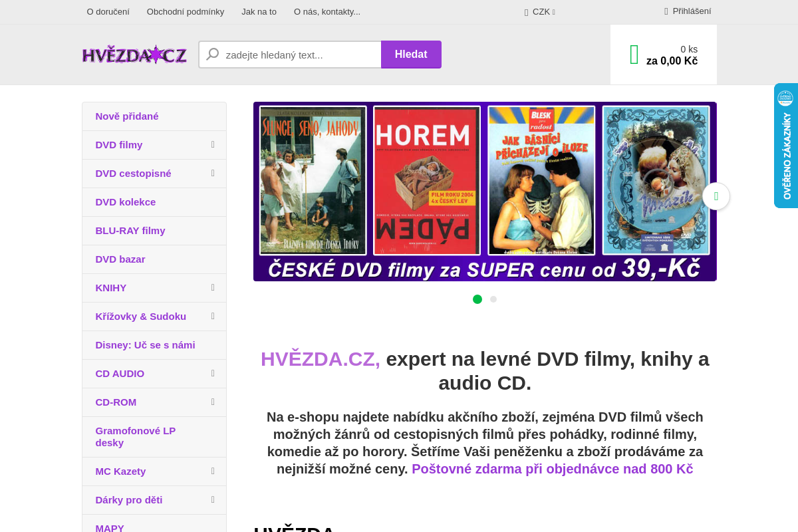This screenshot has width=798, height=532.
Task: Open the shopping cart icon
Action: tap(632, 53)
